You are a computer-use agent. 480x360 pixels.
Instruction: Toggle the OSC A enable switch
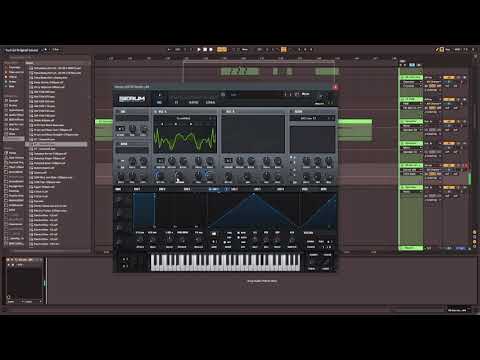[155, 111]
